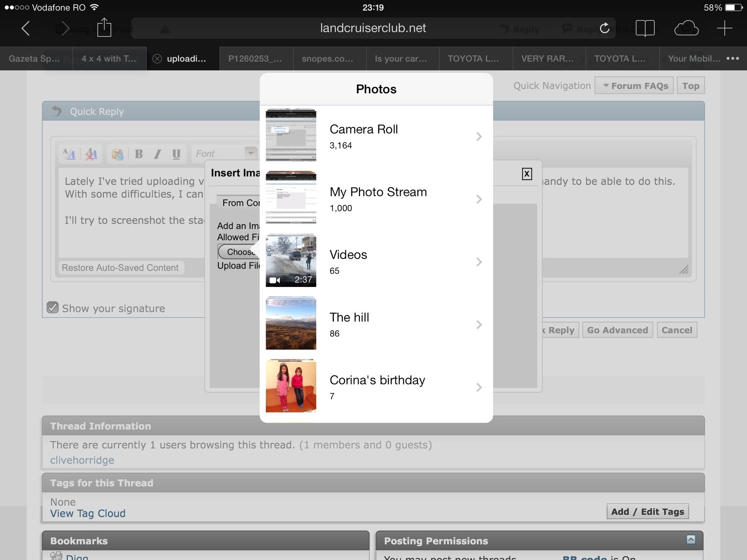747x560 pixels.
Task: Show more tabs via ellipsis icon
Action: coord(733,58)
